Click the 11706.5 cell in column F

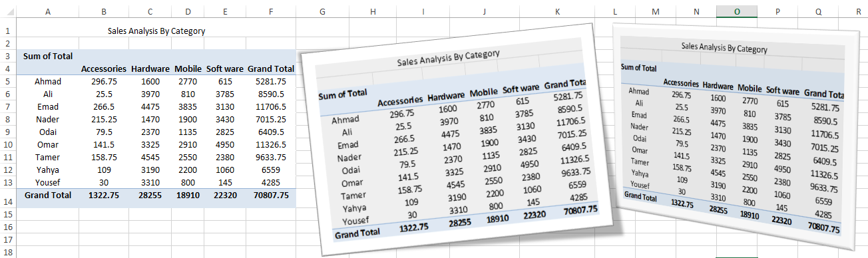270,106
